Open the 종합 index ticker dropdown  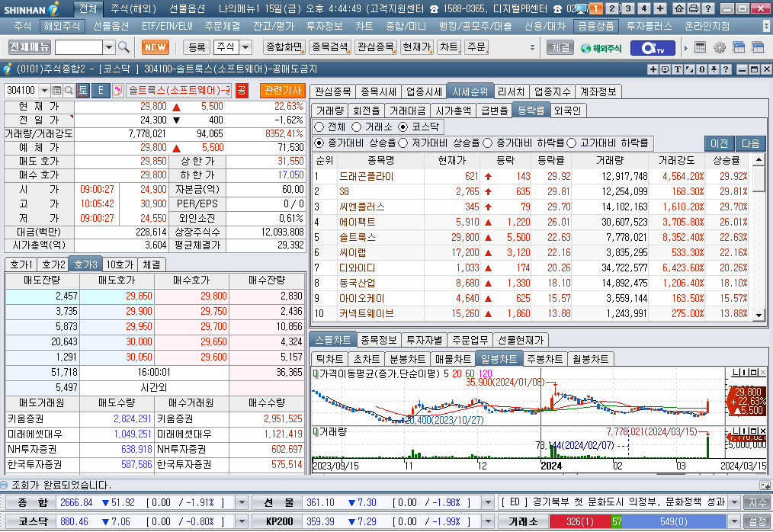(x=242, y=502)
